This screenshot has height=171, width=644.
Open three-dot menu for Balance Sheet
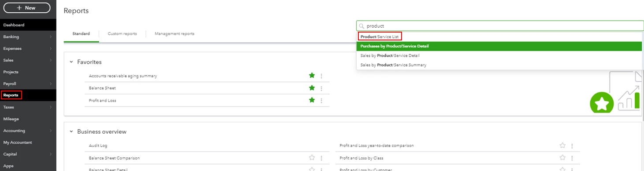[x=321, y=88]
